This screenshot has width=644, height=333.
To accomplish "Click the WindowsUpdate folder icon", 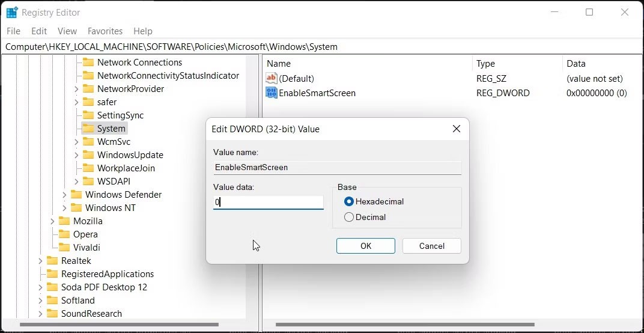I will tap(88, 155).
